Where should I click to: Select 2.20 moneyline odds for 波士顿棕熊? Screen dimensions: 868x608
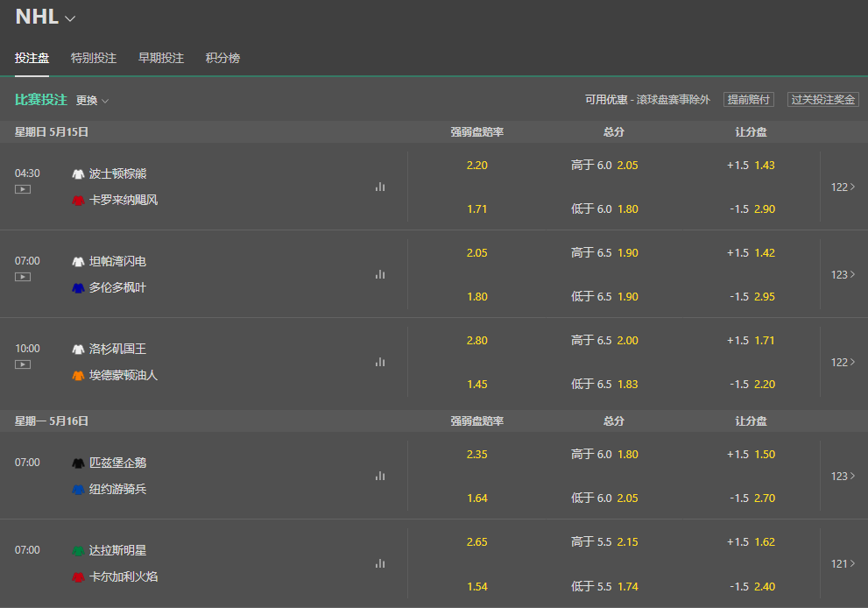[476, 165]
